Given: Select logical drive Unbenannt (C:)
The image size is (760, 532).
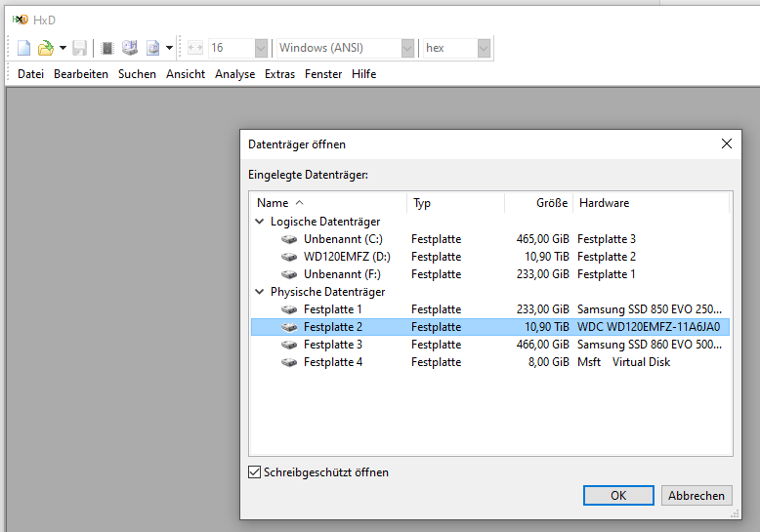Looking at the screenshot, I should (490, 239).
